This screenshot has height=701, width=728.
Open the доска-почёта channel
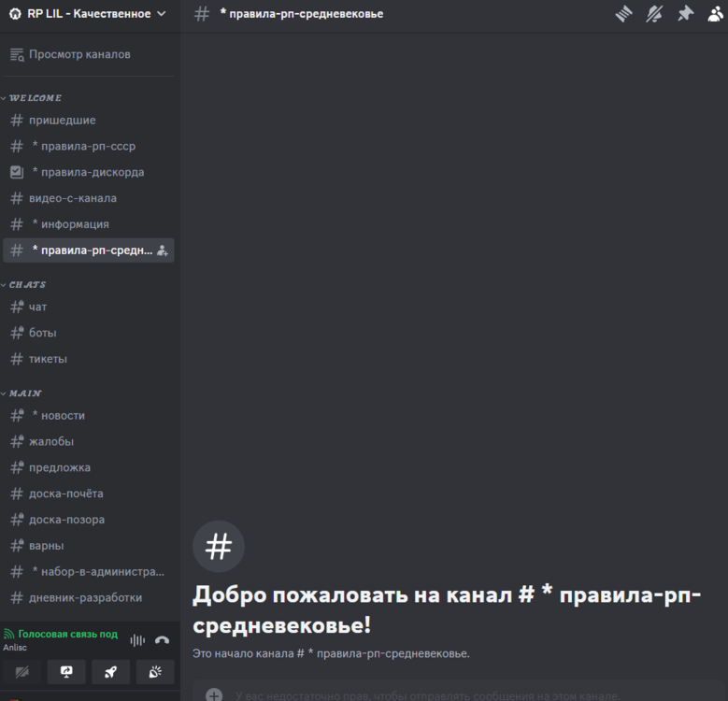click(x=89, y=494)
